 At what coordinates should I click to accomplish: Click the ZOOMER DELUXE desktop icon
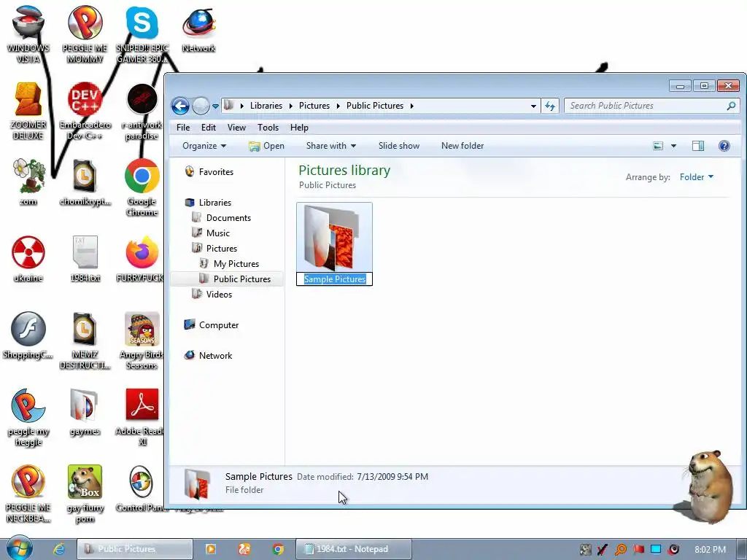pos(28,111)
